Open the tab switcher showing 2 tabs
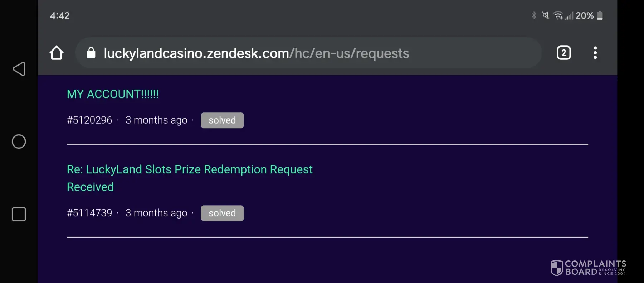Screen dimensions: 644x283 [x=563, y=53]
